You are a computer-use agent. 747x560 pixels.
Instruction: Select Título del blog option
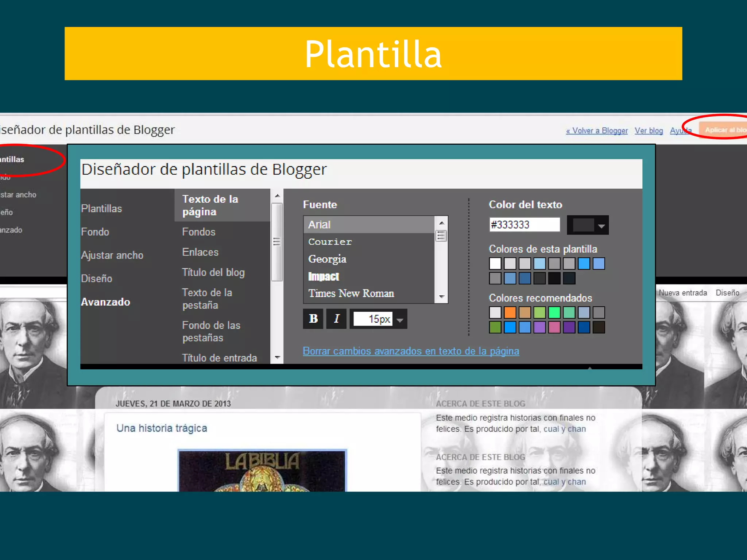coord(213,272)
